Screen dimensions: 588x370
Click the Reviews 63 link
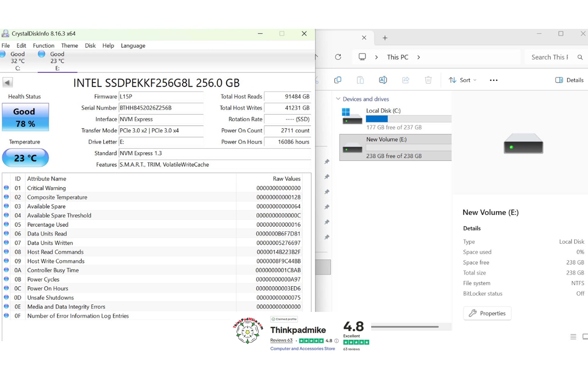coord(281,340)
